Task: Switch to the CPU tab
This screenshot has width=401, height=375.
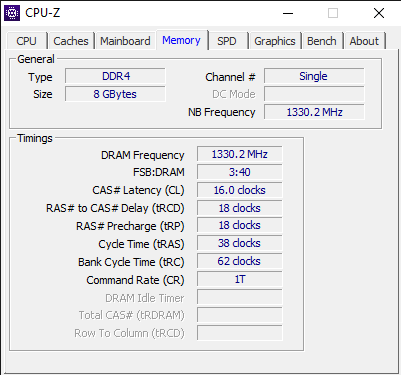Action: (x=26, y=41)
